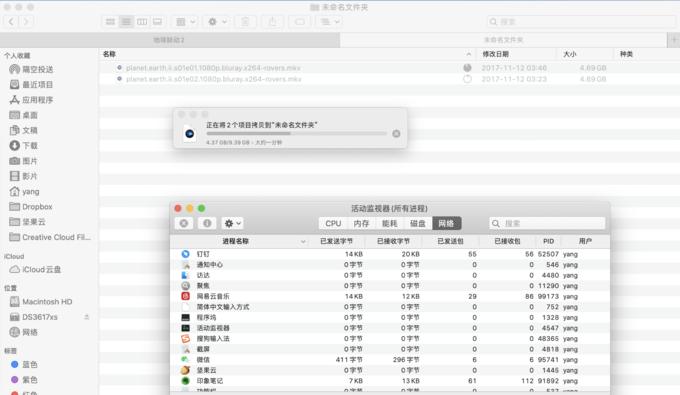Click the Finder toolbar trash icon

tap(245, 21)
